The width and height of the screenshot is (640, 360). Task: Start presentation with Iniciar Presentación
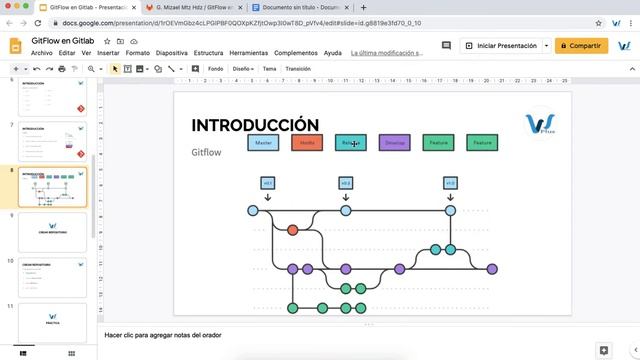click(502, 46)
